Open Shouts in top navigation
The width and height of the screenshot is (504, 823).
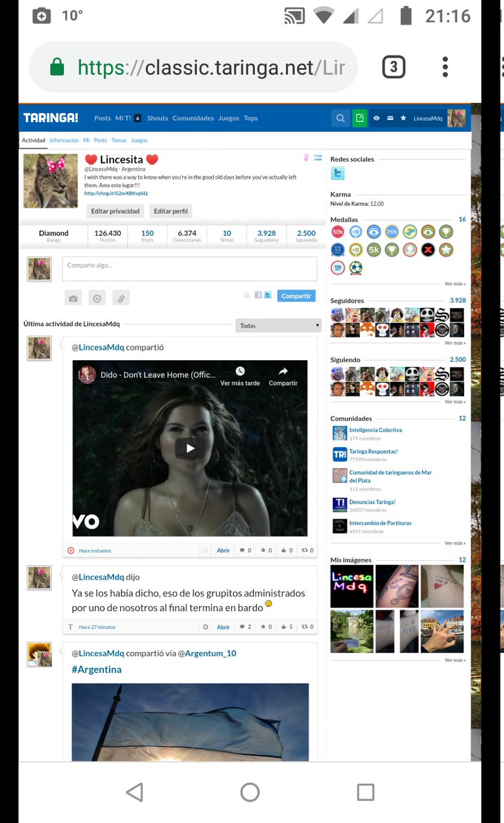click(x=157, y=118)
